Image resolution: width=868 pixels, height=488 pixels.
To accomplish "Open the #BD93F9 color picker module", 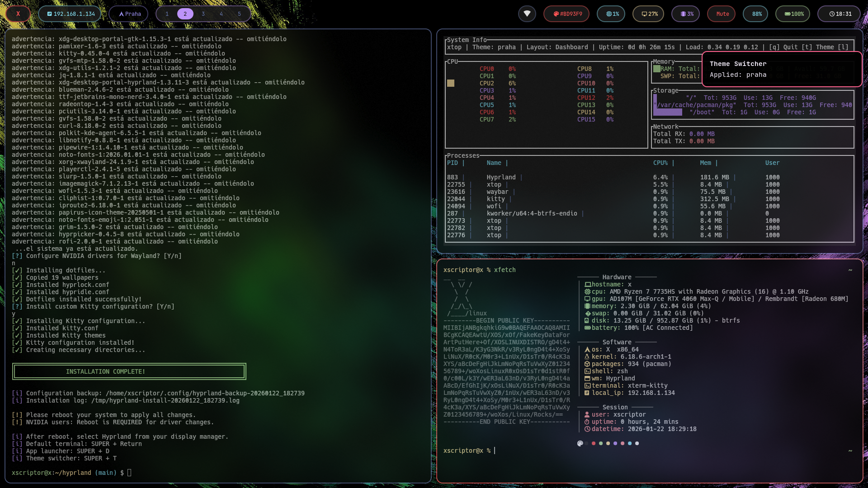I will (x=567, y=14).
